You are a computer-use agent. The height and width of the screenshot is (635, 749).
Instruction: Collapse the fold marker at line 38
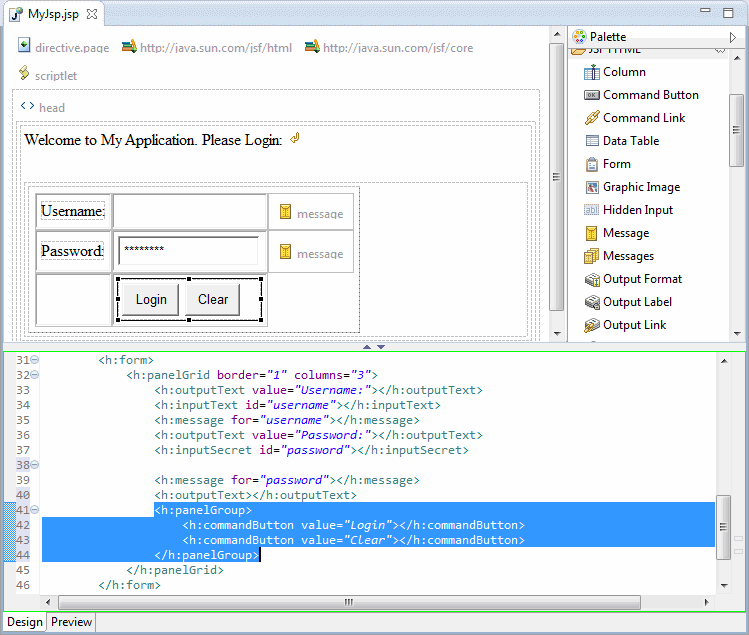pos(35,465)
